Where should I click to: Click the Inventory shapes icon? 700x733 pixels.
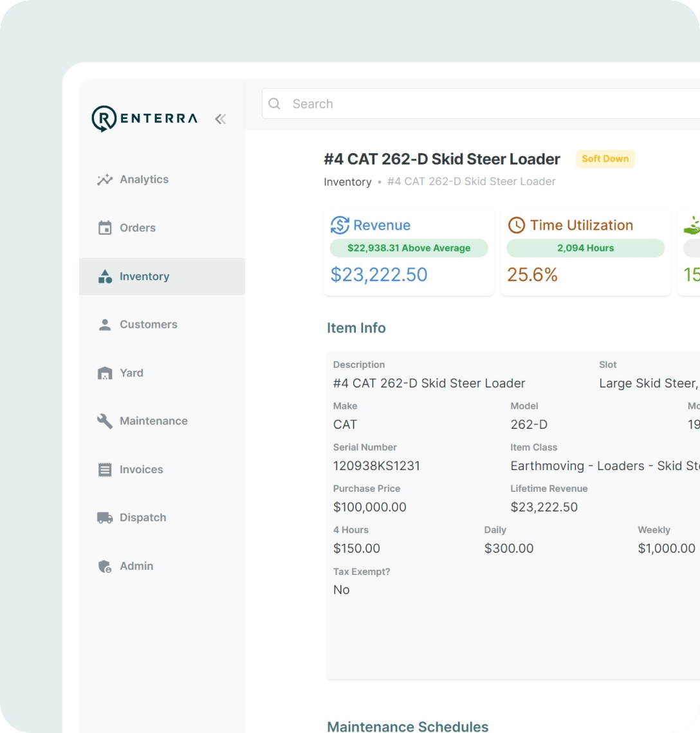(105, 276)
